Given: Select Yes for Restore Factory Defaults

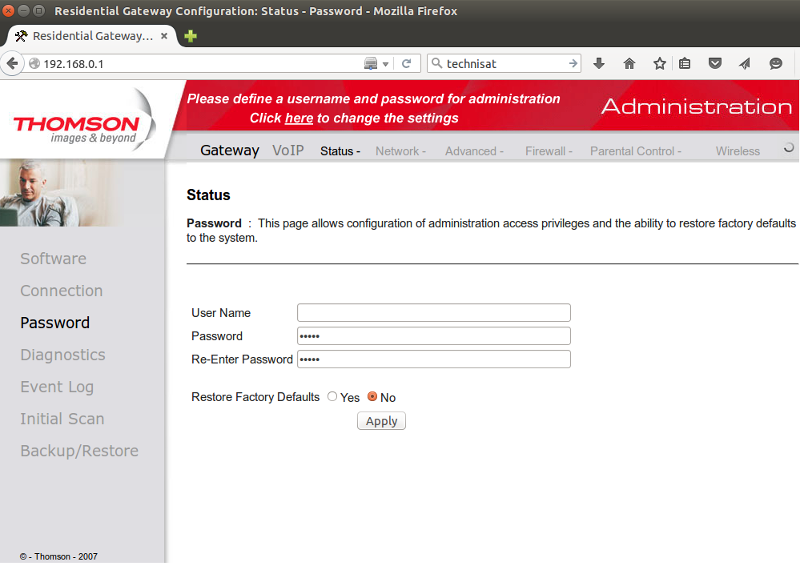Looking at the screenshot, I should tap(332, 397).
